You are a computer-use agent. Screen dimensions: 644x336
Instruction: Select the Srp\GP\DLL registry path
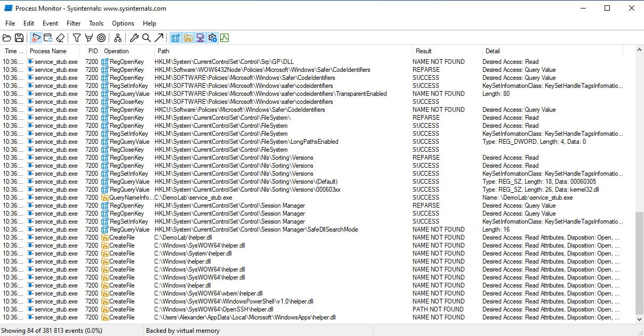tap(224, 62)
